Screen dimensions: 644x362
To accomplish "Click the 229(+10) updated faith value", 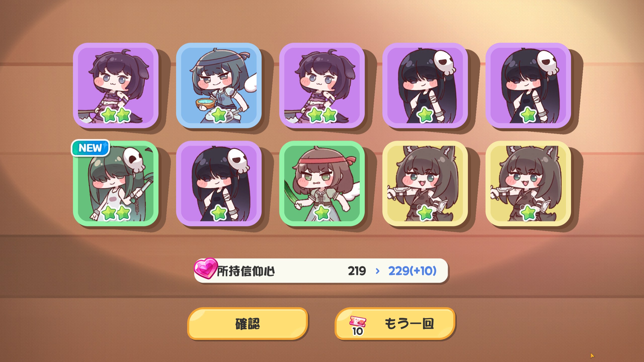I will 412,271.
